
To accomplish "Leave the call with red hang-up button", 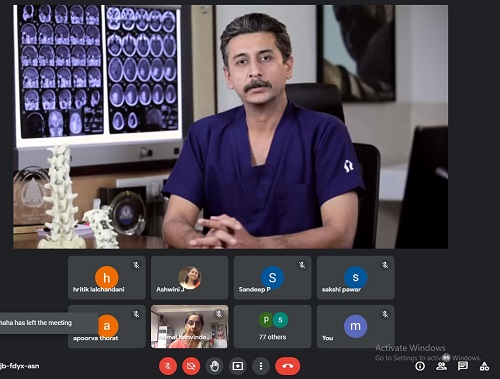I will (x=288, y=366).
